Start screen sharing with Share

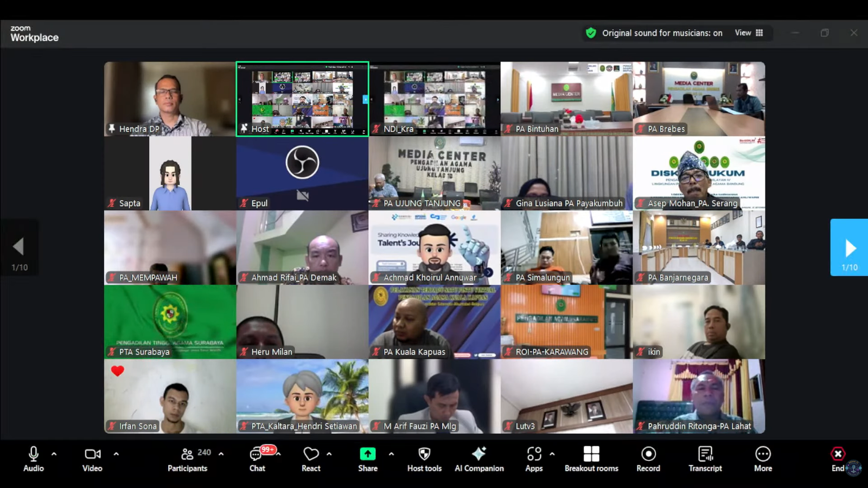367,459
